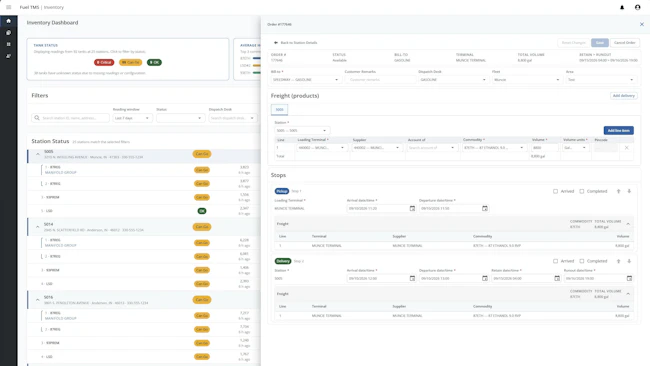
Task: Click the Add line item button
Action: (x=618, y=131)
